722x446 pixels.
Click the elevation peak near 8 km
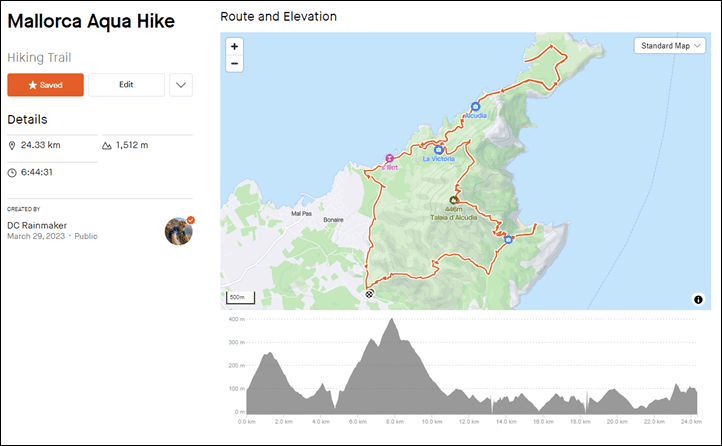click(392, 319)
